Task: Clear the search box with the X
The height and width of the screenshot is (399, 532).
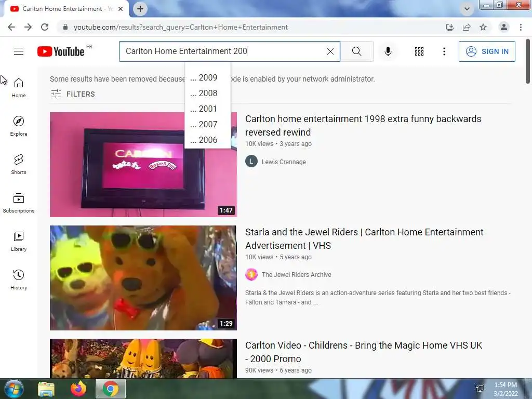Action: pyautogui.click(x=330, y=51)
